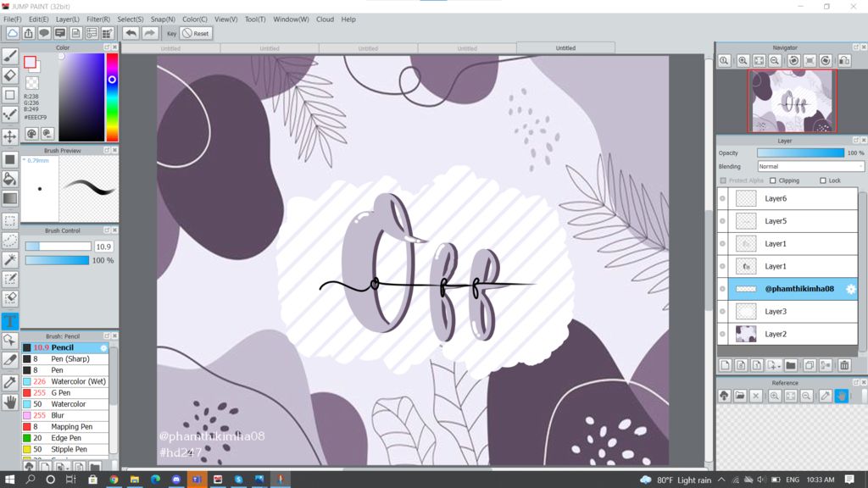Open the Layer menu
This screenshot has height=488, width=868.
click(x=68, y=19)
